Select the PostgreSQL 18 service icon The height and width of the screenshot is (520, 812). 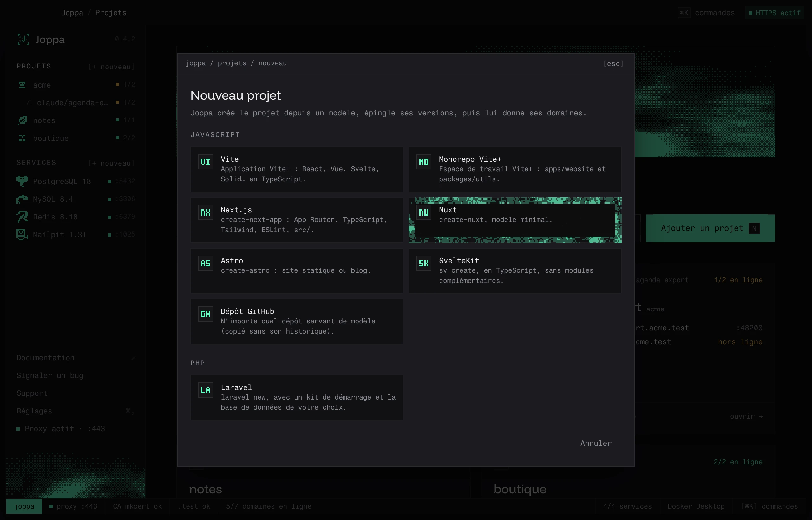[x=22, y=181]
